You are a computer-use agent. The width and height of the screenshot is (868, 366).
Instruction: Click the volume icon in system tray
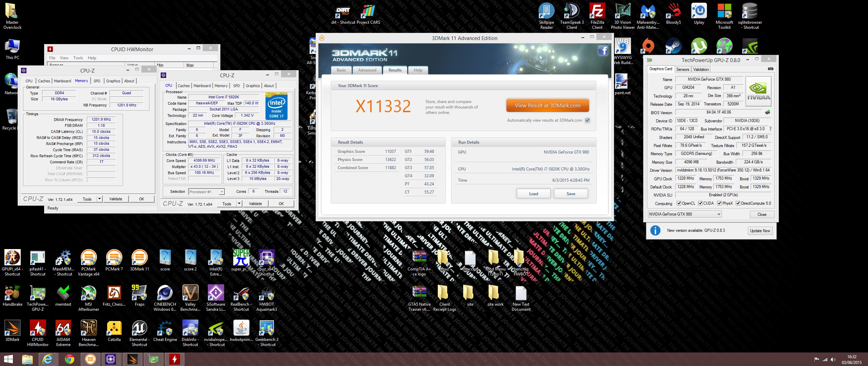pos(833,360)
